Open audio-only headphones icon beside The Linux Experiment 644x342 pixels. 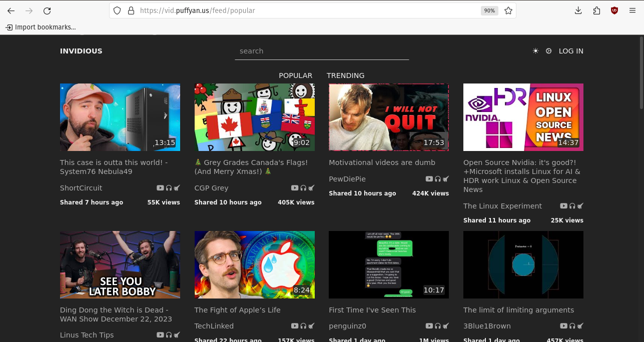pos(572,206)
